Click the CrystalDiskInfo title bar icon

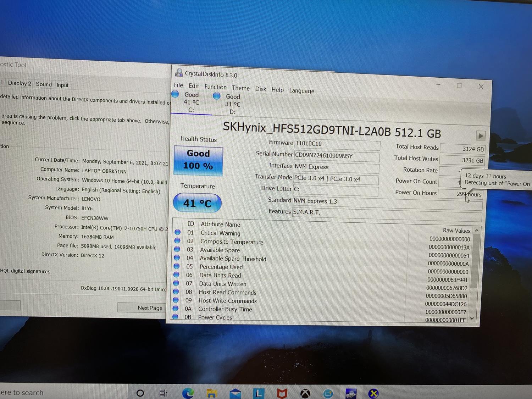click(179, 73)
